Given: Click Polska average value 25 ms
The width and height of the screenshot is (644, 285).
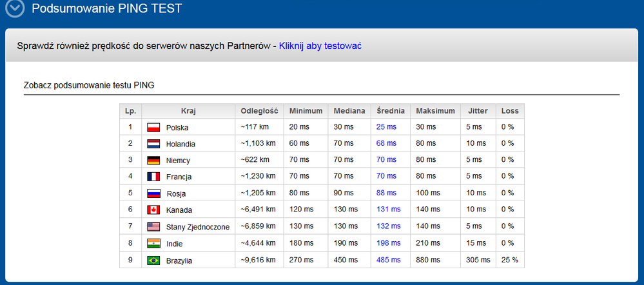Looking at the screenshot, I should 386,127.
